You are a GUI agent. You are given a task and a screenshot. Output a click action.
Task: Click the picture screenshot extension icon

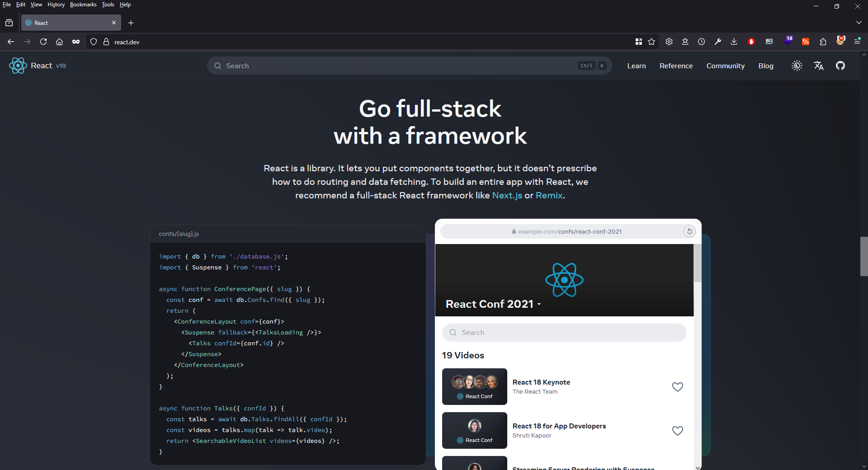769,42
